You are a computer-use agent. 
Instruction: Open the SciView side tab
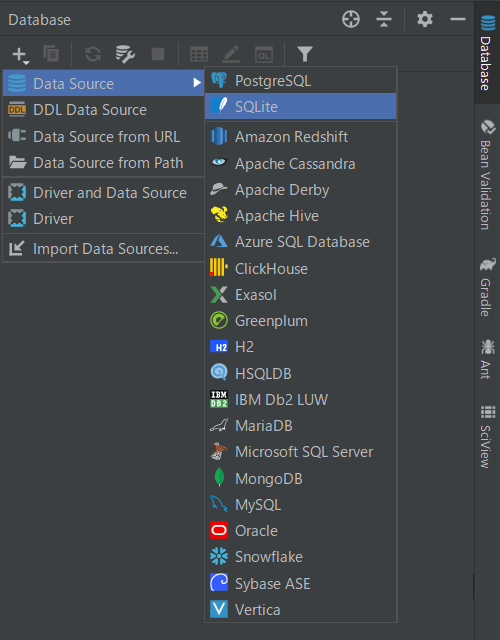[x=487, y=437]
